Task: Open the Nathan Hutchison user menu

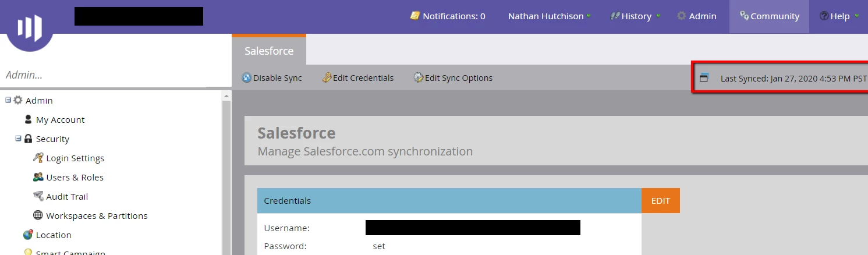Action: (x=550, y=16)
